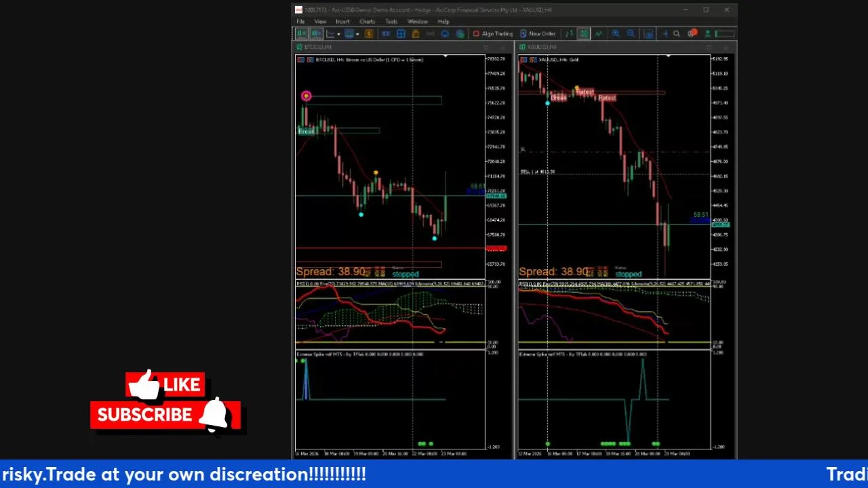Click Spread: 38.90 text on BTCUSD chart
Image resolution: width=868 pixels, height=488 pixels.
tap(331, 272)
